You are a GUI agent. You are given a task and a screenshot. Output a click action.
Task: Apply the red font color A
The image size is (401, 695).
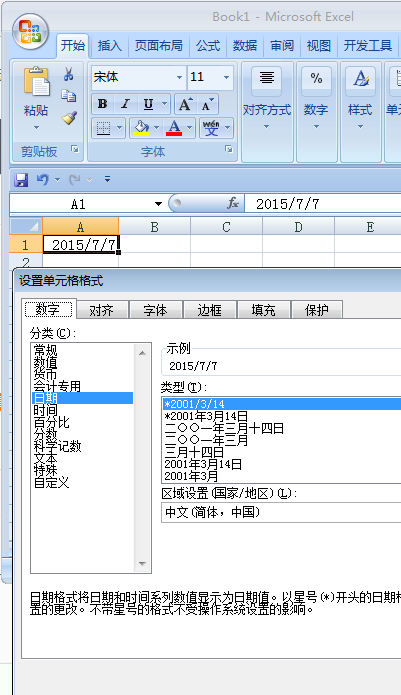point(174,128)
